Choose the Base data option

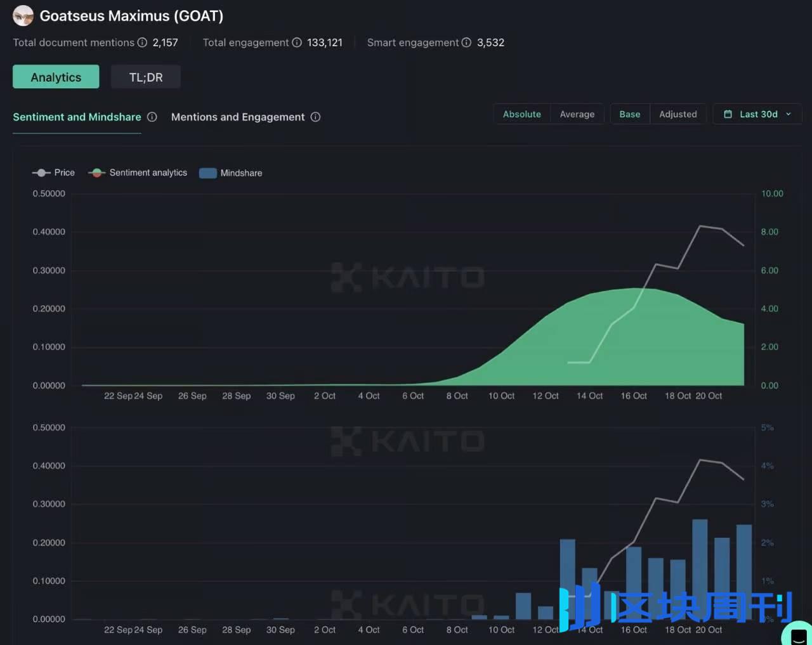(630, 114)
